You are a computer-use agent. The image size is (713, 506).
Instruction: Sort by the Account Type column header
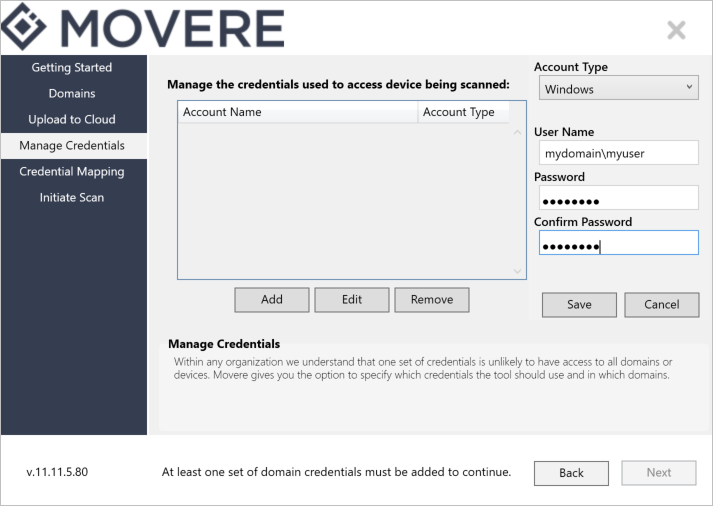coord(463,112)
